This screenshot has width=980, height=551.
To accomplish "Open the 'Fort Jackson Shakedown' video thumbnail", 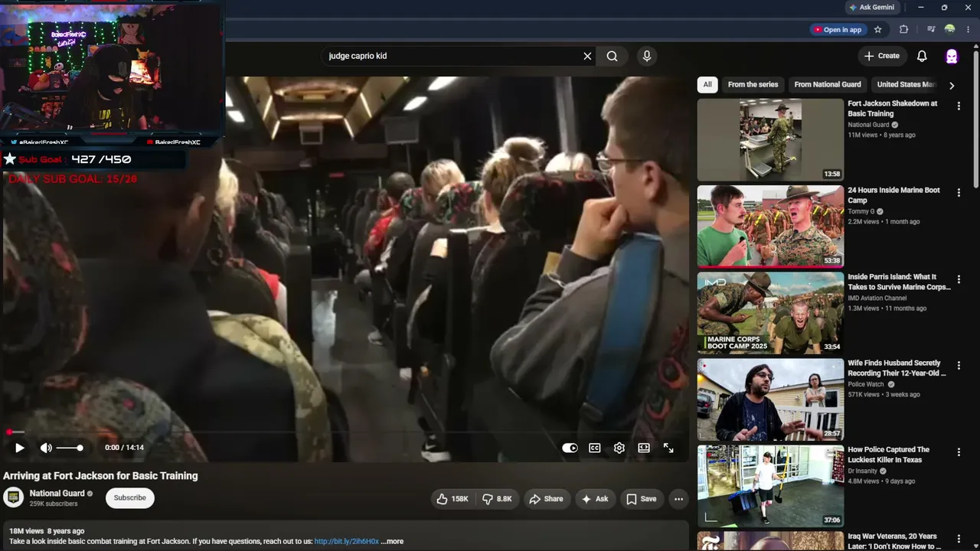I will pyautogui.click(x=770, y=139).
